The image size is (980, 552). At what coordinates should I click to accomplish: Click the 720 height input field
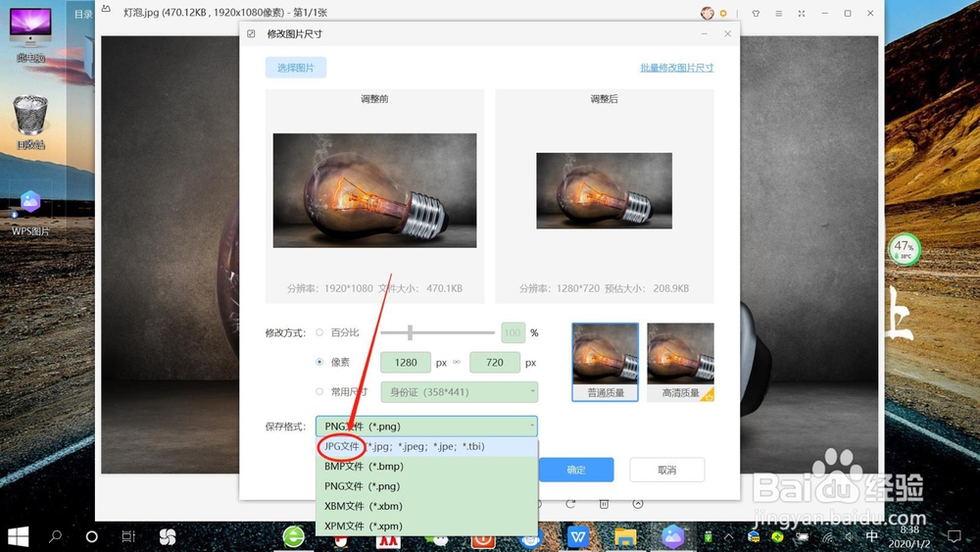[x=494, y=363]
